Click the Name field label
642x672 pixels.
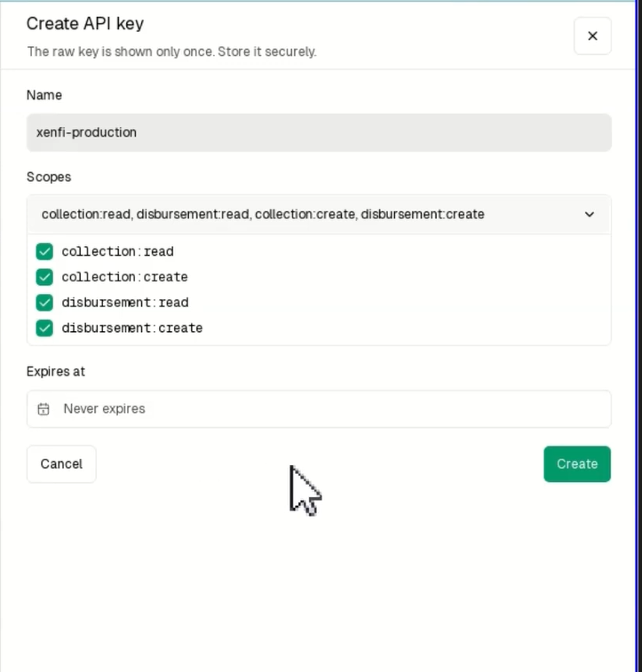click(x=44, y=95)
